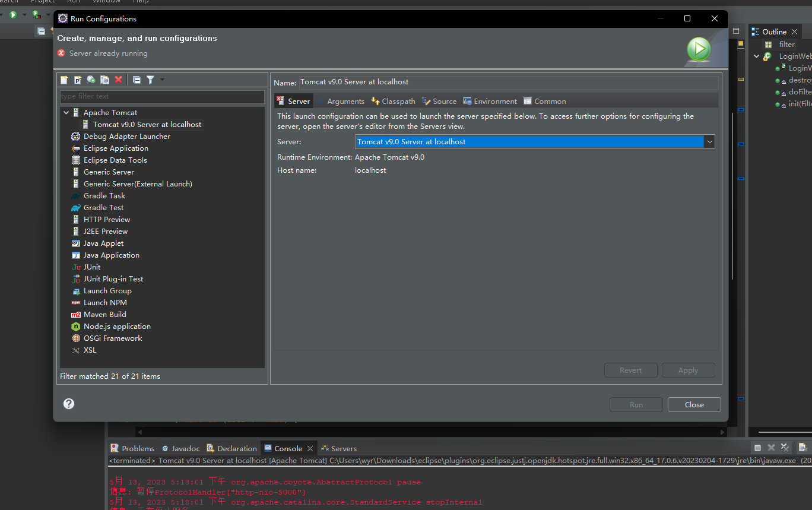Click the configuration Name text field
The height and width of the screenshot is (510, 812).
pyautogui.click(x=508, y=82)
